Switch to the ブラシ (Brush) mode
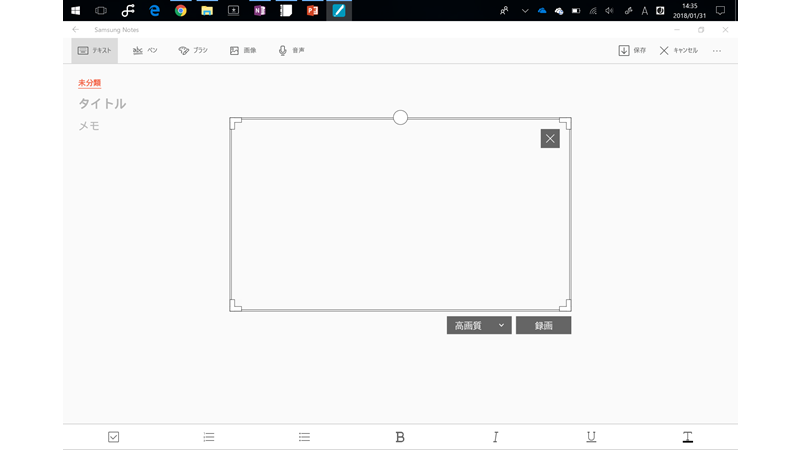The image size is (800, 450). point(193,51)
